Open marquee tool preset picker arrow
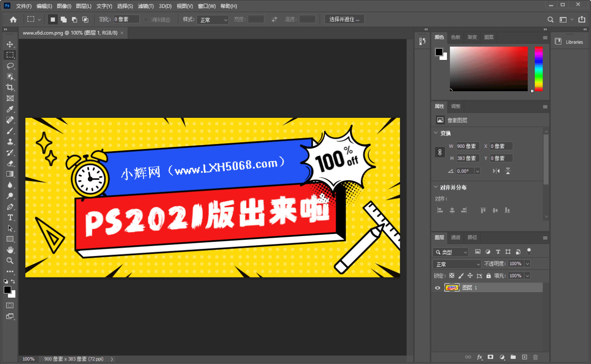This screenshot has width=591, height=364. [x=39, y=19]
